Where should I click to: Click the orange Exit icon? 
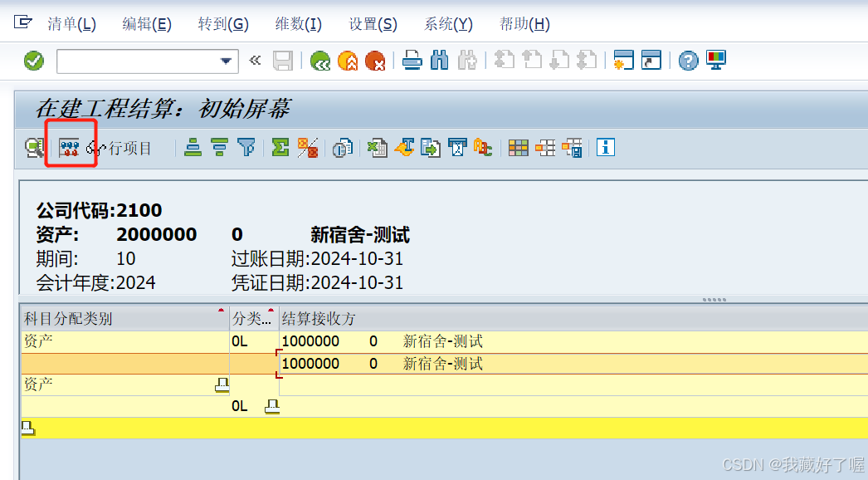348,61
